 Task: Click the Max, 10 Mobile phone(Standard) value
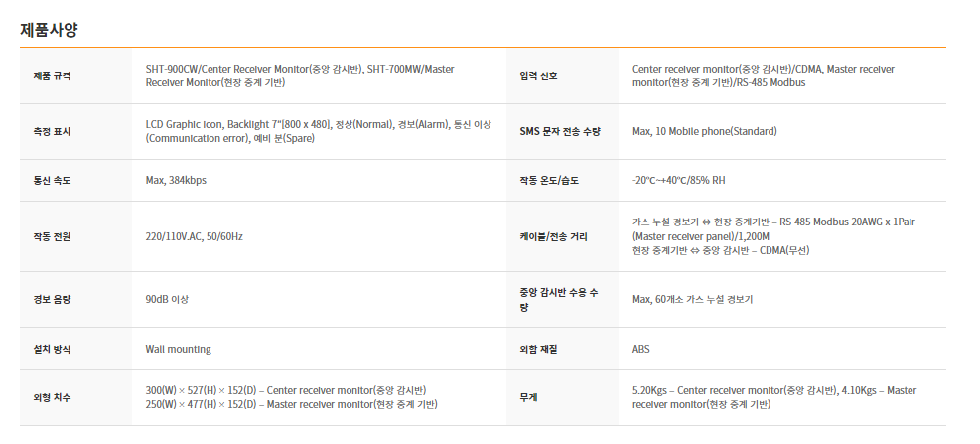coord(704,131)
